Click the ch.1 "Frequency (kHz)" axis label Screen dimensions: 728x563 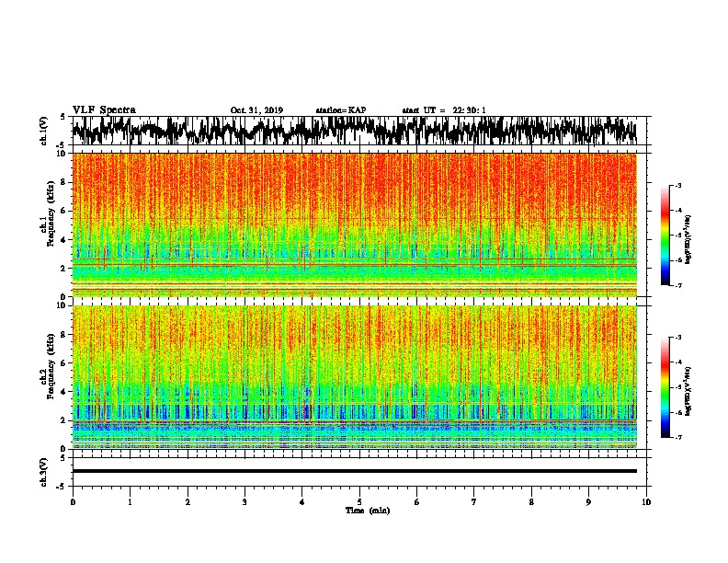[51, 213]
